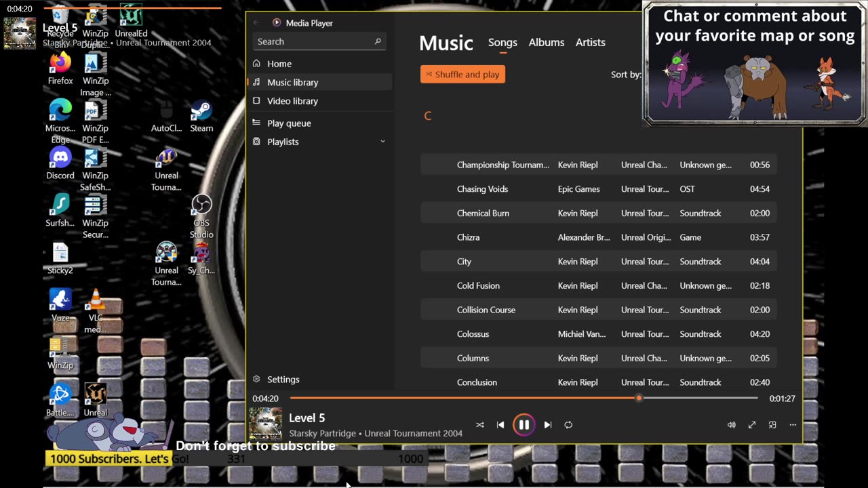This screenshot has width=868, height=488.
Task: Click the Sort by label
Action: click(625, 75)
